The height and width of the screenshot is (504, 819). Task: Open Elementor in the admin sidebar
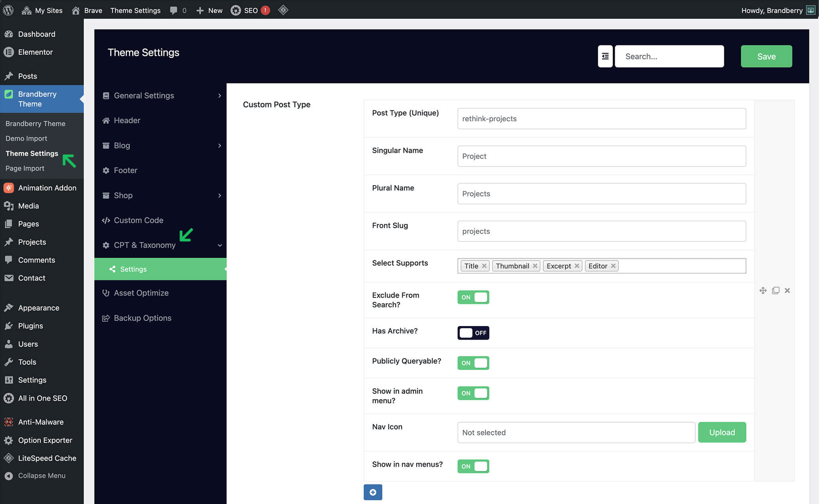(x=35, y=52)
